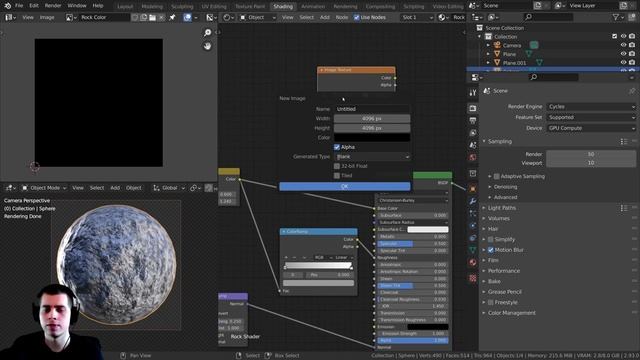Switch to the UV Editing workspace tab

214,7
